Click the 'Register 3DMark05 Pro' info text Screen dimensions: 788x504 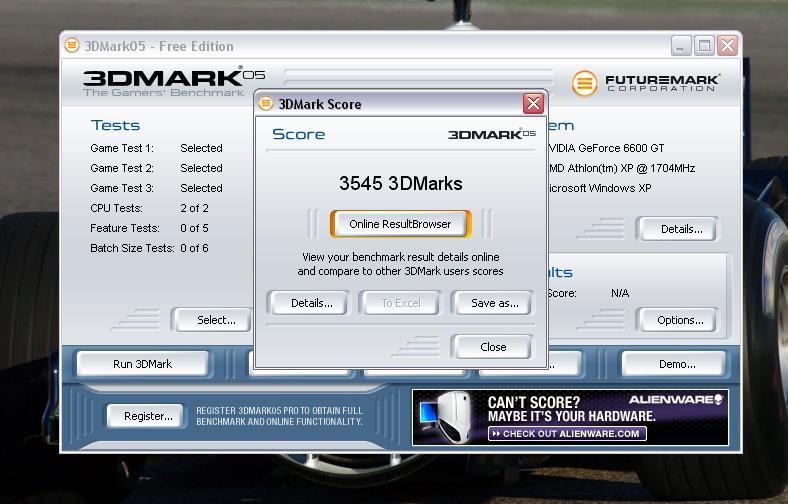(279, 416)
